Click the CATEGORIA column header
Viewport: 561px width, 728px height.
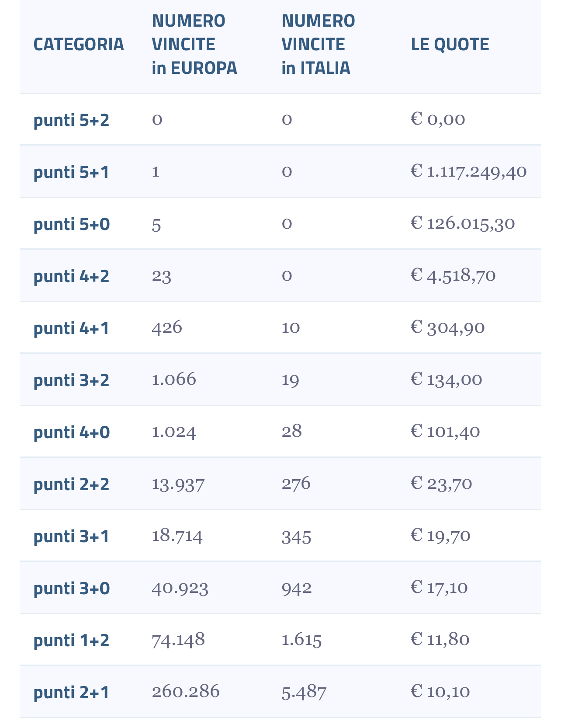point(79,45)
